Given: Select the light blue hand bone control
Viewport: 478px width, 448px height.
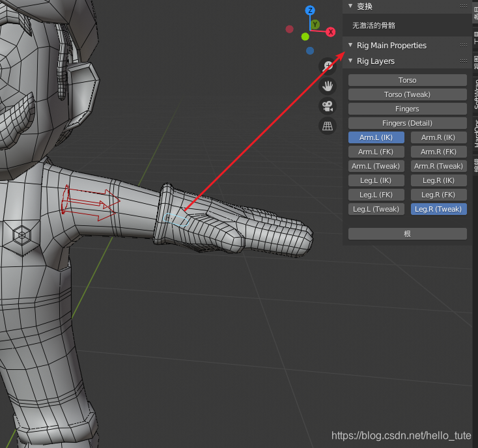Looking at the screenshot, I should [x=176, y=219].
